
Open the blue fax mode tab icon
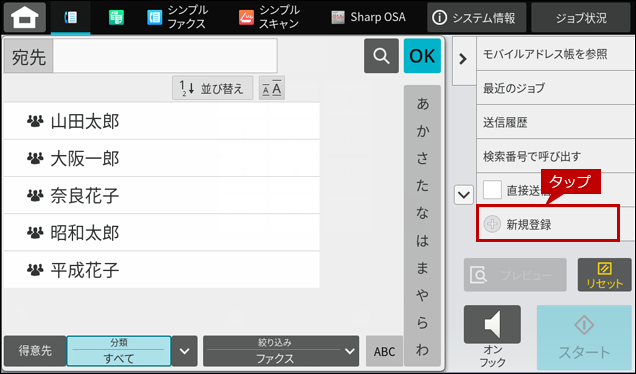click(x=71, y=17)
